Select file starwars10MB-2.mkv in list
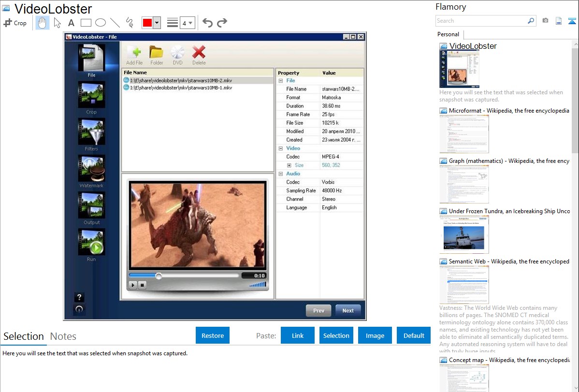Viewport: 579px width, 392px height. pyautogui.click(x=198, y=80)
